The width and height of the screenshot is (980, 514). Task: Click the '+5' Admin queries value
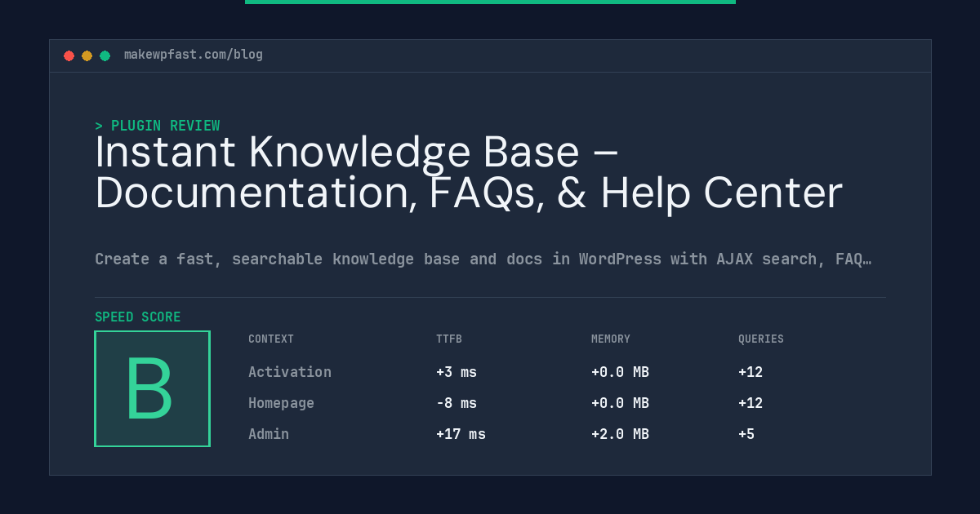point(746,434)
